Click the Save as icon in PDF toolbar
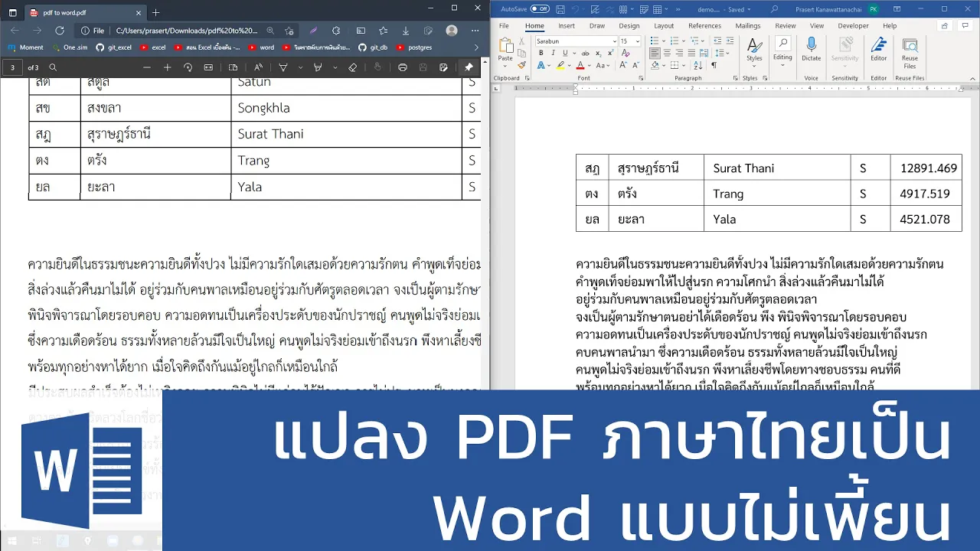Viewport: 980px width, 551px height. (x=443, y=67)
